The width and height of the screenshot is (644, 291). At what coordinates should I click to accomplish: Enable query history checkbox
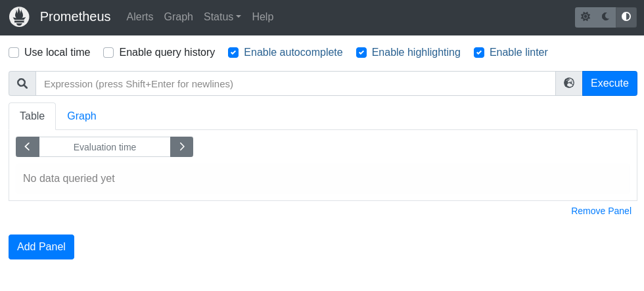coord(108,53)
